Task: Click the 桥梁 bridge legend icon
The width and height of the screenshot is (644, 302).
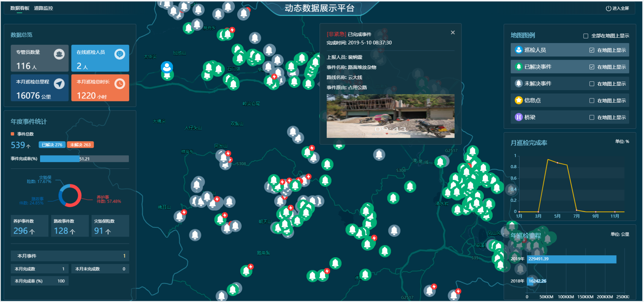Action: tap(518, 117)
